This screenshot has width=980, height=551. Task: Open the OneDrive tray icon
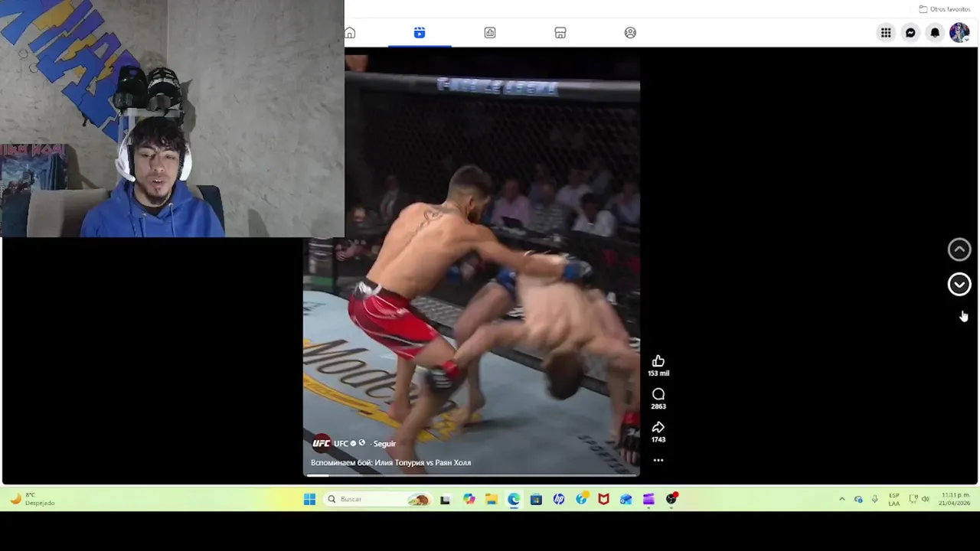(x=858, y=499)
